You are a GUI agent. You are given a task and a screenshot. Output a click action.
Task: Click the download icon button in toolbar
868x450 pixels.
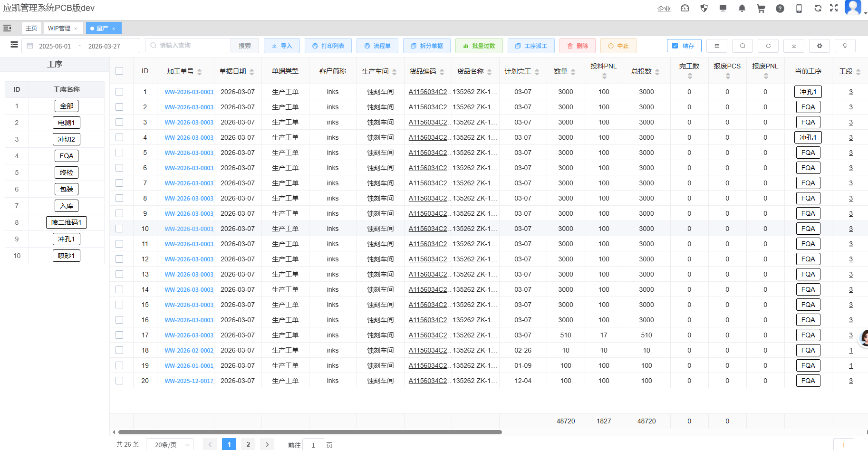click(x=793, y=46)
